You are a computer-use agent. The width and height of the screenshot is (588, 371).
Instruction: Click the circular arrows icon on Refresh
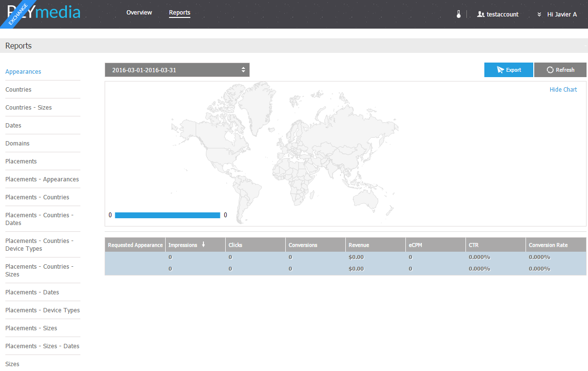(x=550, y=70)
